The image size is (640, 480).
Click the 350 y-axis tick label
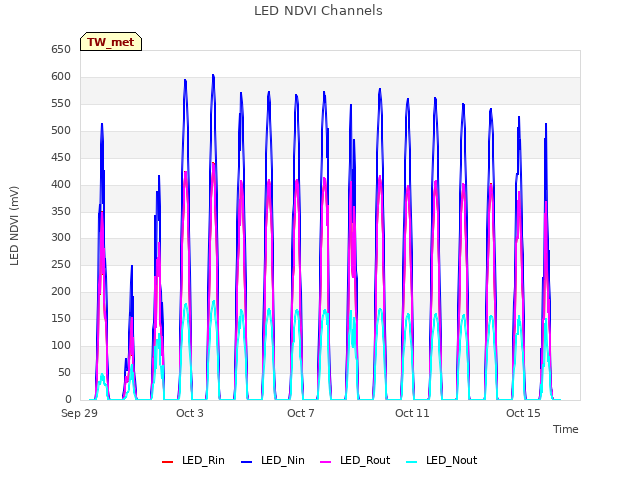(61, 211)
